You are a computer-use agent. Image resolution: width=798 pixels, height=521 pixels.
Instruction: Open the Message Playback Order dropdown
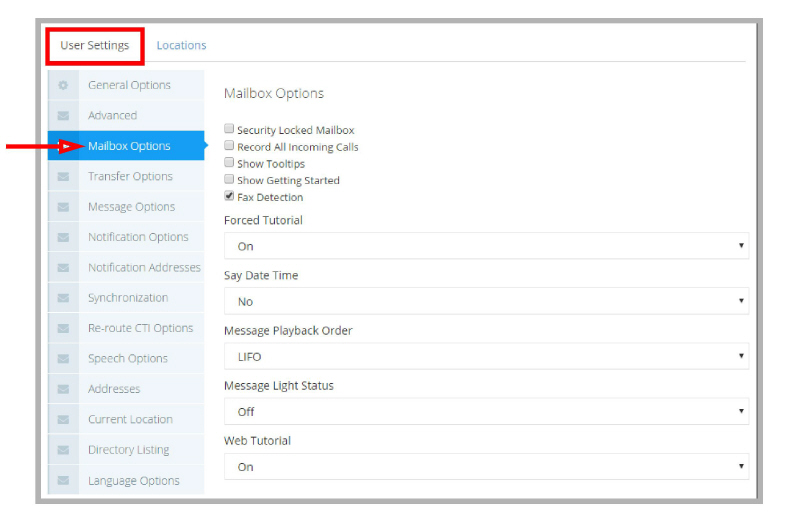[486, 357]
